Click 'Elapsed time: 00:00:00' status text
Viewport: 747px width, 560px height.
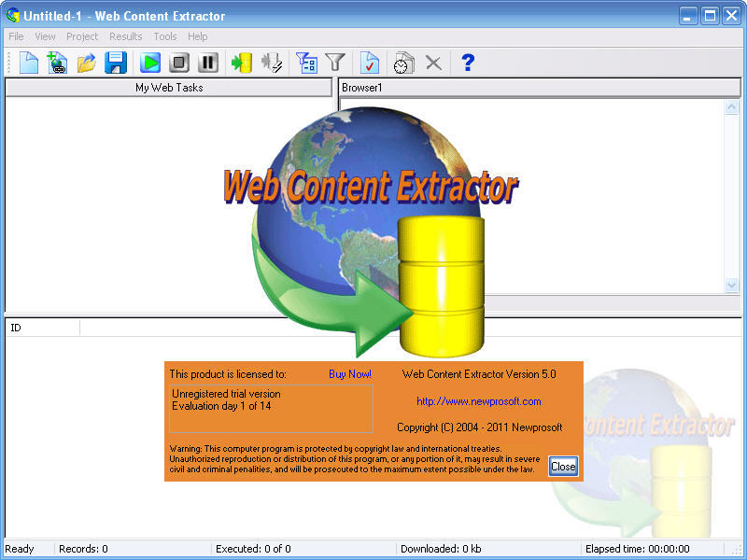pos(638,549)
